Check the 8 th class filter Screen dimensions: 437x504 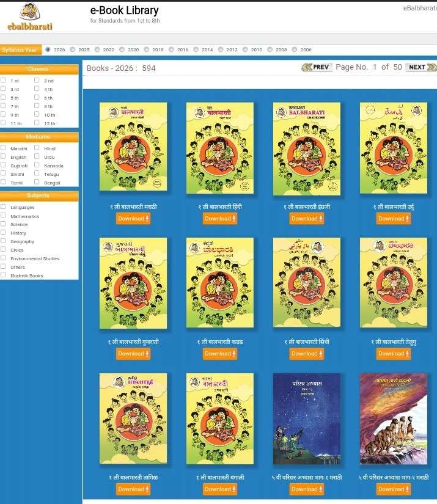pos(37,106)
